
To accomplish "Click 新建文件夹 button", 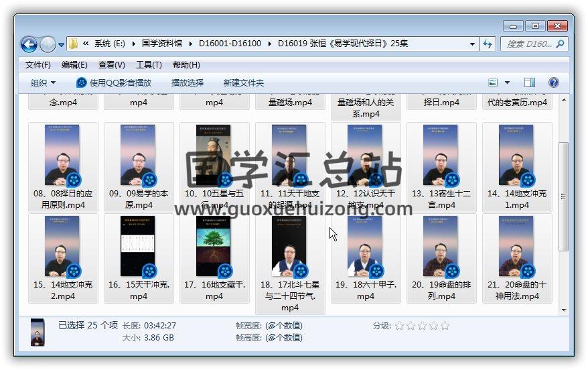I will coord(243,83).
